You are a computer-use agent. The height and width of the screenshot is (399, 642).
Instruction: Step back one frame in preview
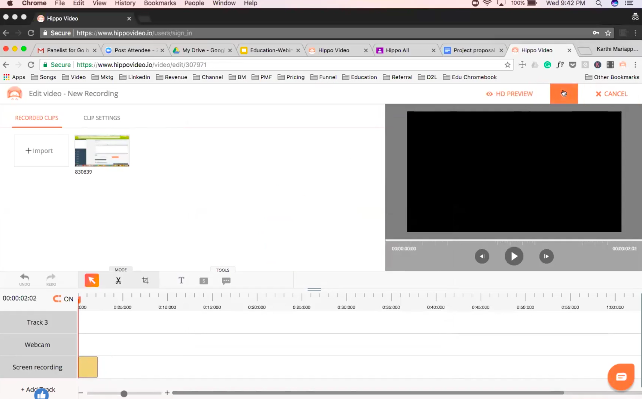[482, 257]
